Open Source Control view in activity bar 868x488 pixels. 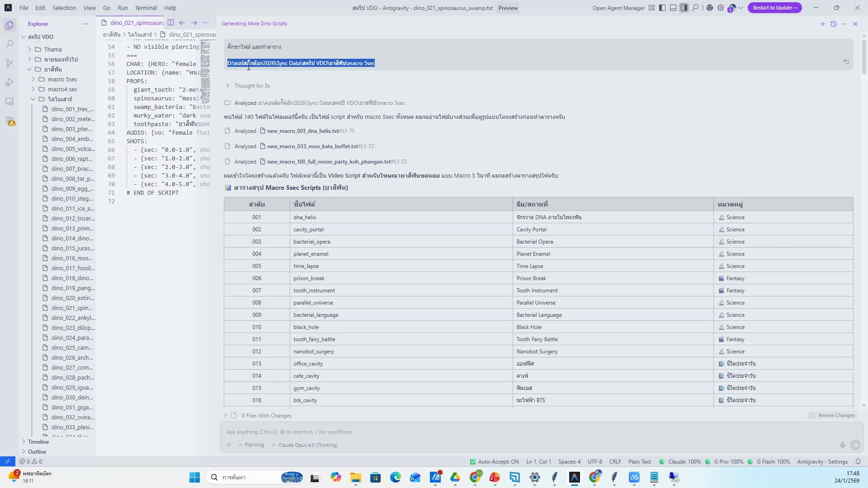(9, 63)
